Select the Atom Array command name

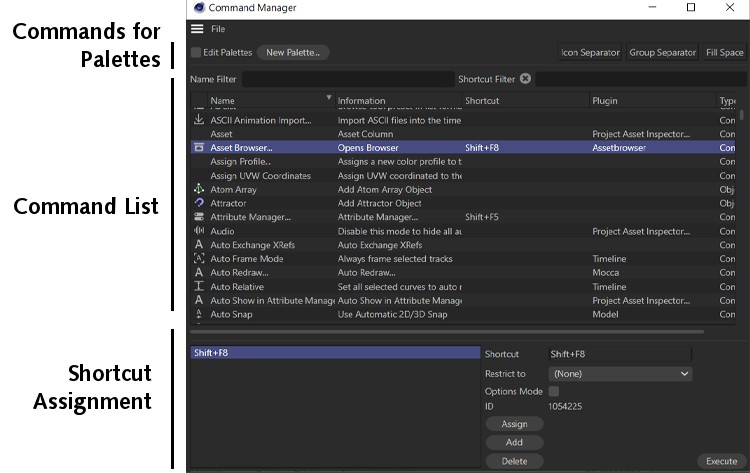(x=233, y=189)
